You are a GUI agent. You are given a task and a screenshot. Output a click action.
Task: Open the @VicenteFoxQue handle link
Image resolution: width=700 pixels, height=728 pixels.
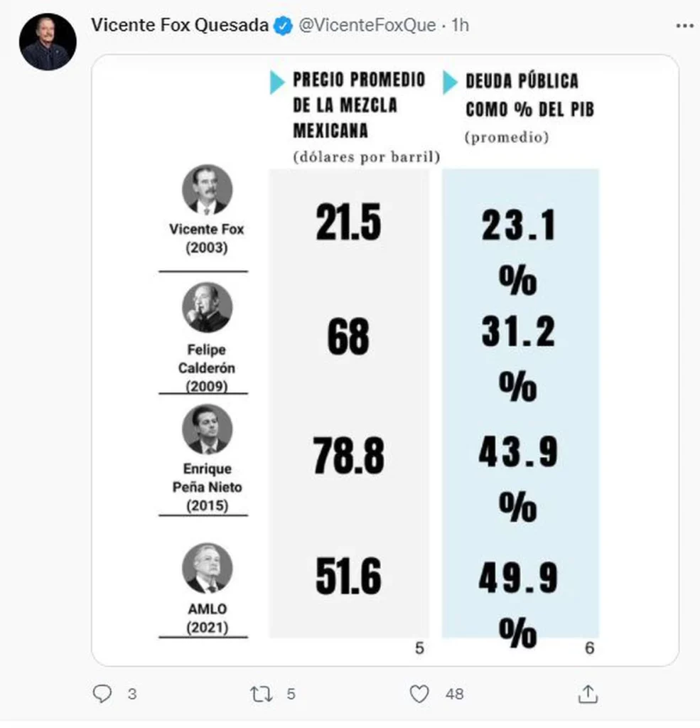(367, 26)
